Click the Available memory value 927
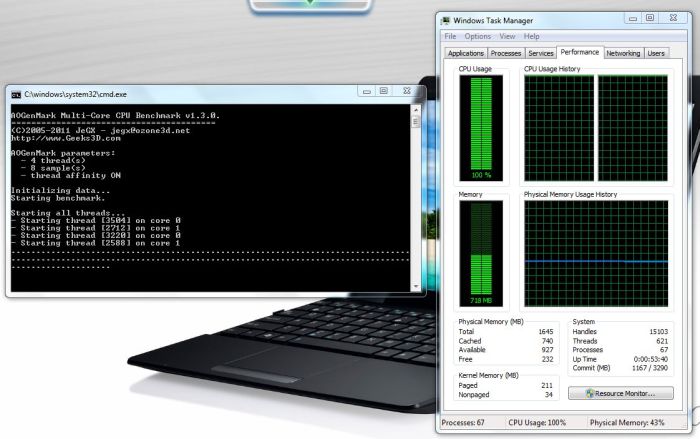 click(547, 350)
